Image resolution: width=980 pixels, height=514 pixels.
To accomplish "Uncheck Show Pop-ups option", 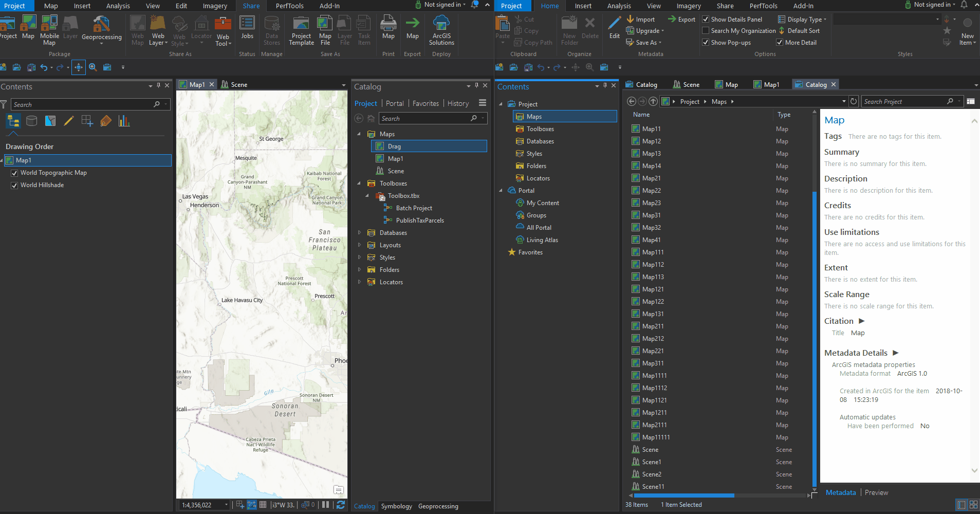I will tap(706, 43).
